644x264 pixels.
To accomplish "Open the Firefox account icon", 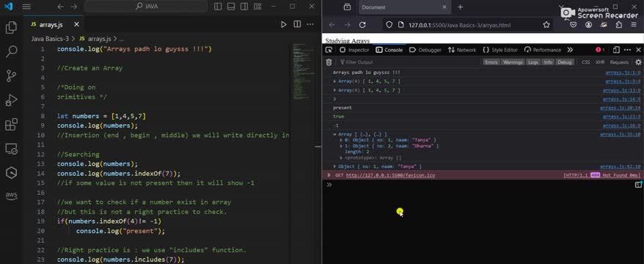I will (x=588, y=25).
